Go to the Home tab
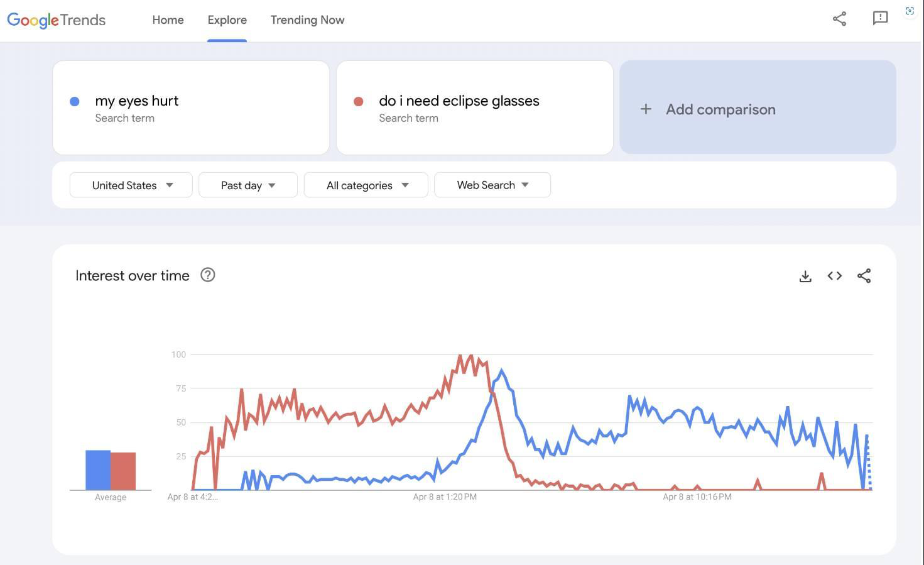This screenshot has width=924, height=565. point(168,20)
